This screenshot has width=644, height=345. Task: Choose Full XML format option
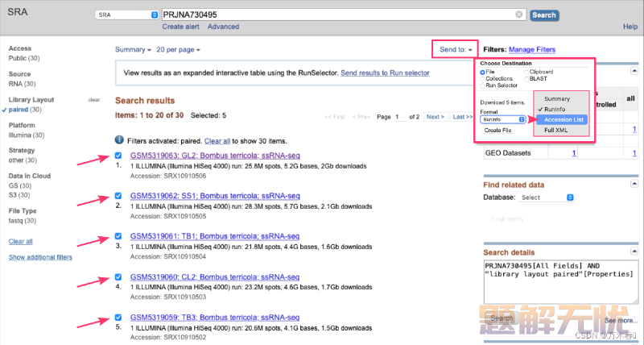(555, 130)
